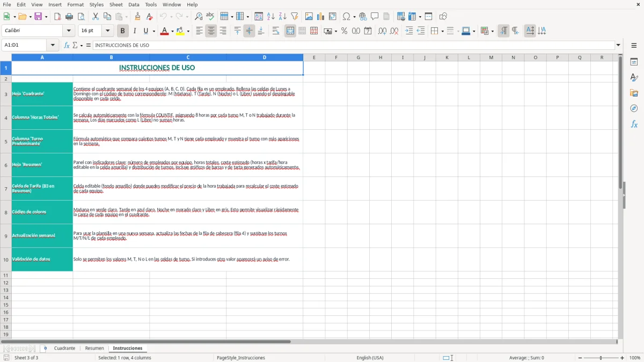Format as Percent icon
Image resolution: width=644 pixels, height=362 pixels.
tap(344, 31)
